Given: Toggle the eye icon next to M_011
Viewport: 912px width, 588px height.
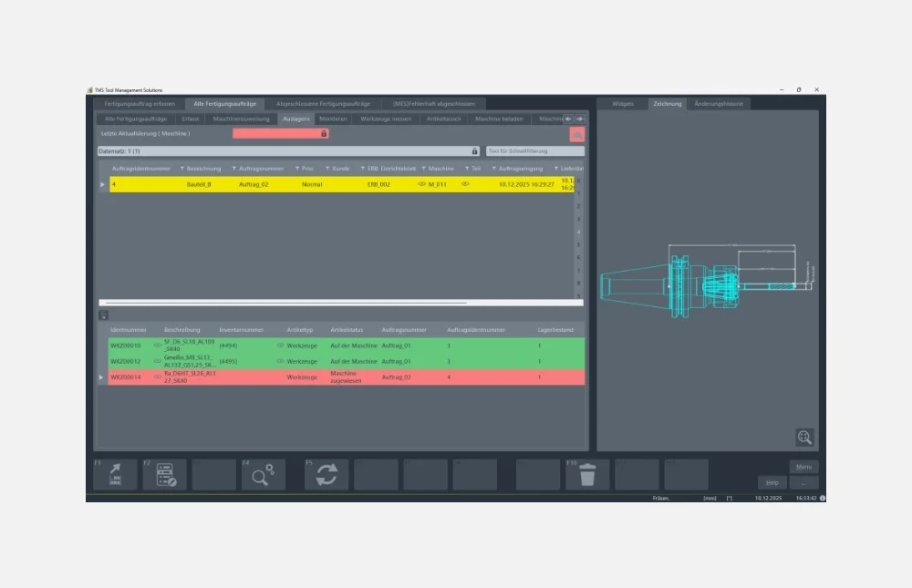Looking at the screenshot, I should [x=421, y=184].
